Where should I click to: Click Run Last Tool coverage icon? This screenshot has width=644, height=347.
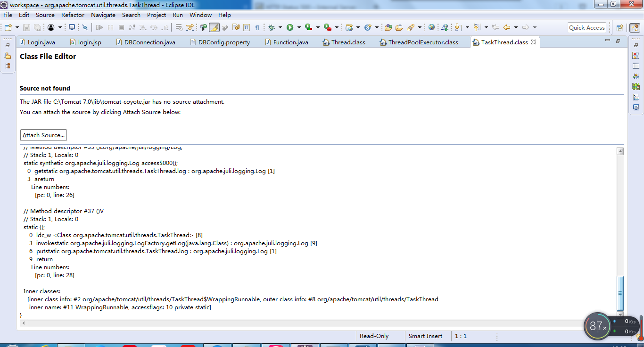(308, 27)
